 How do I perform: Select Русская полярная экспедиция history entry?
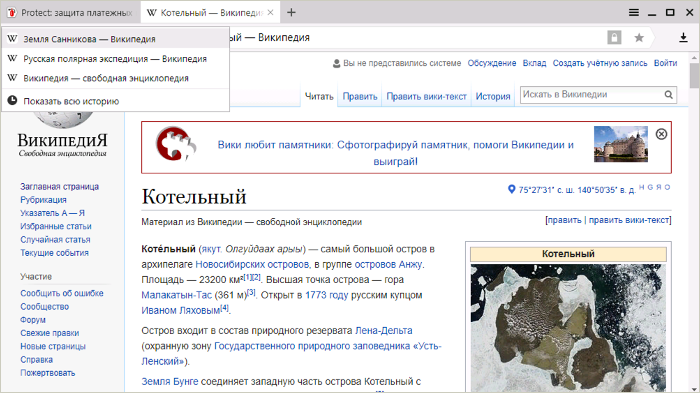(x=116, y=59)
